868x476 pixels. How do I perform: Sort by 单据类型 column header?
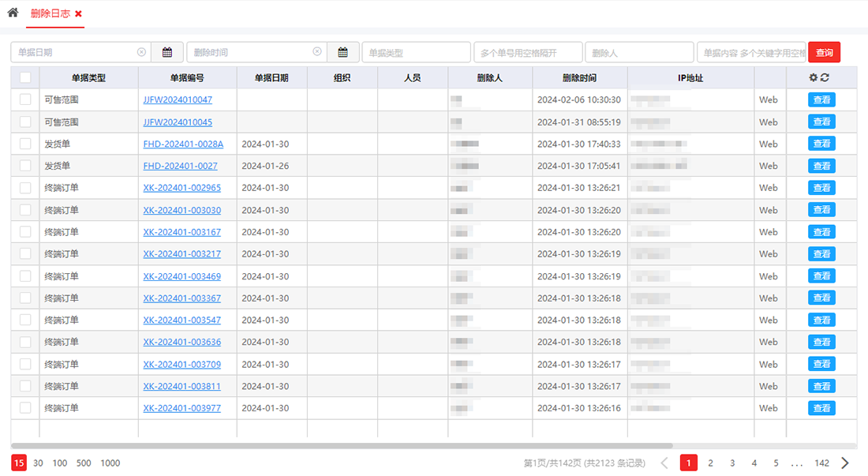pyautogui.click(x=88, y=78)
